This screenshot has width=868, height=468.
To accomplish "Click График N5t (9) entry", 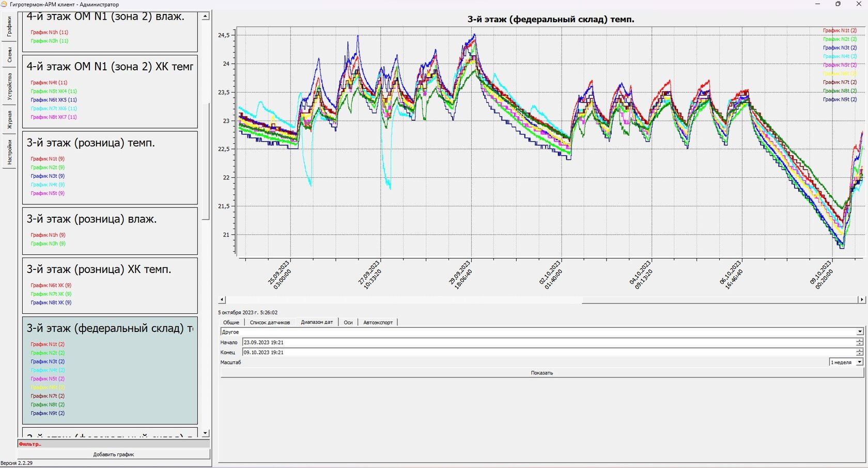I will [48, 193].
